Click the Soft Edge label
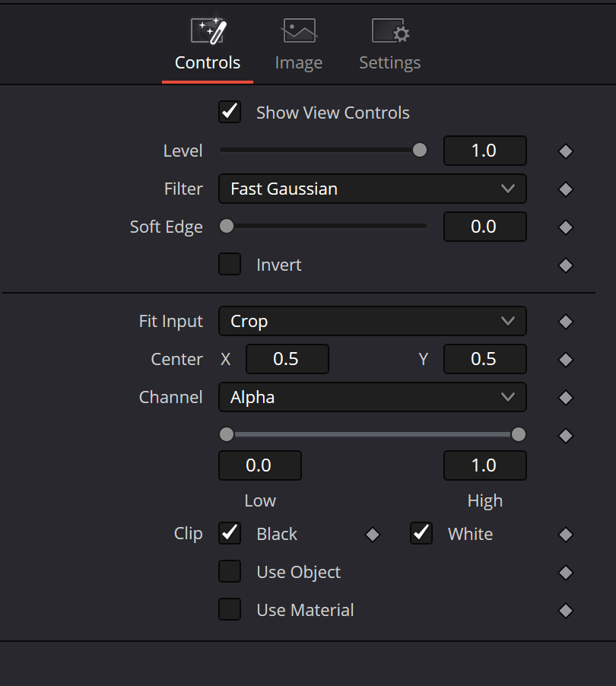Image resolution: width=616 pixels, height=686 pixels. pyautogui.click(x=167, y=227)
